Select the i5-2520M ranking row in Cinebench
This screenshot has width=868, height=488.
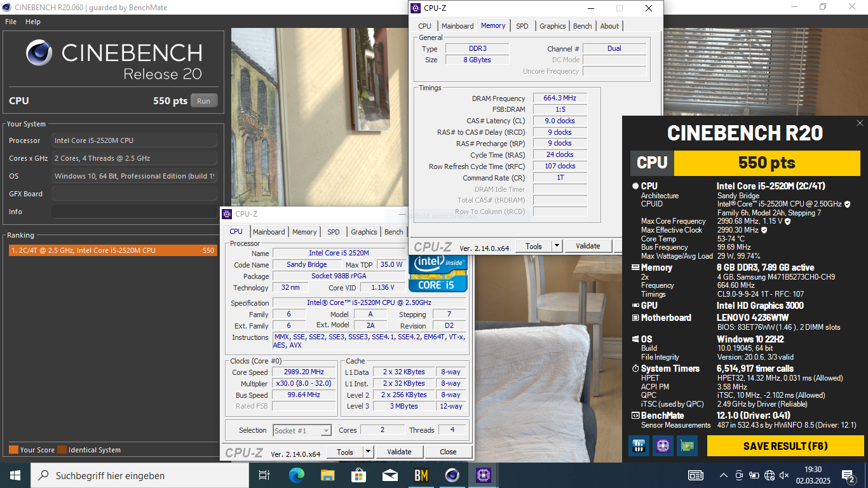(112, 250)
